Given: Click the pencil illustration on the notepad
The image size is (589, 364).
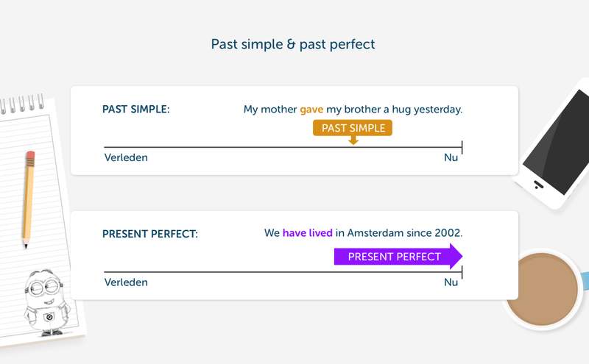Looking at the screenshot, I should [29, 199].
